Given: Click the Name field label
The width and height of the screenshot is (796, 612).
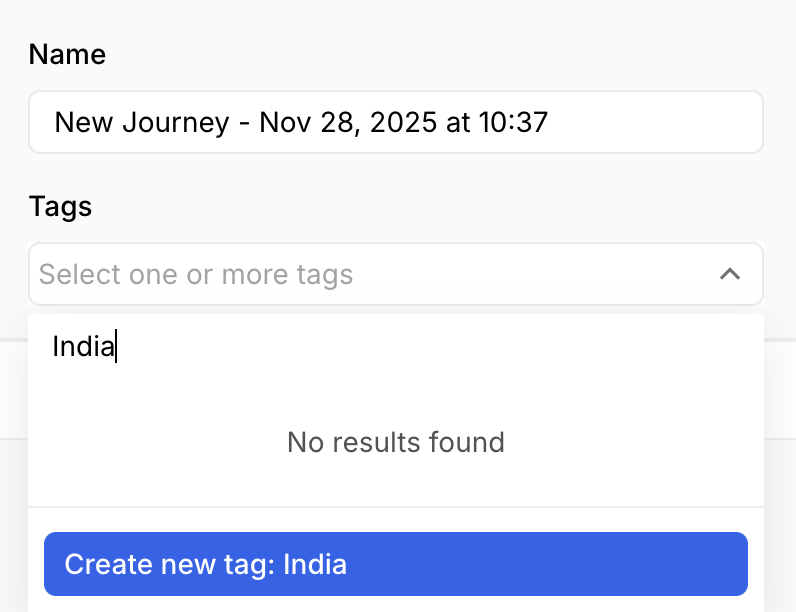Looking at the screenshot, I should pos(67,54).
